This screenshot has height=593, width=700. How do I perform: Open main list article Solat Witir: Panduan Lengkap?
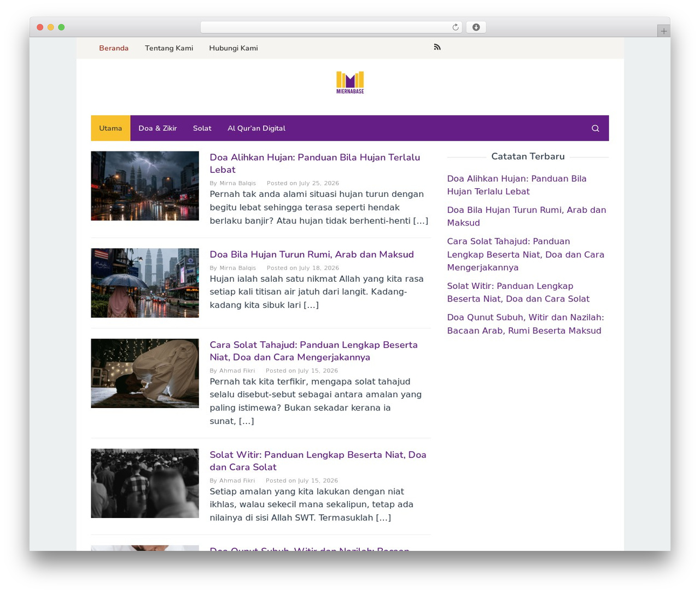pos(318,461)
